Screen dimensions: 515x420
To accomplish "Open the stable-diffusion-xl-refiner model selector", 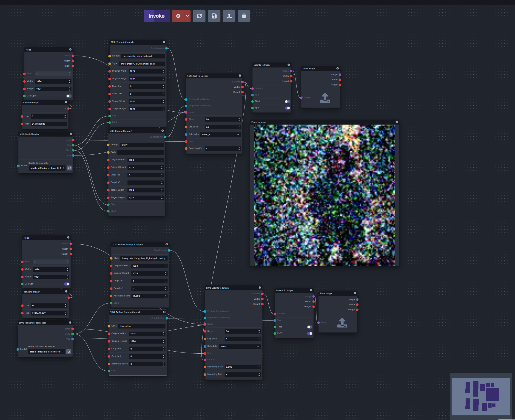I will click(46, 352).
